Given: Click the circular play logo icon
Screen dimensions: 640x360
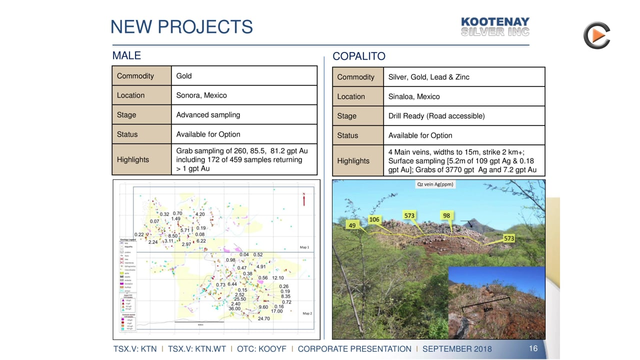Looking at the screenshot, I should click(x=596, y=36).
